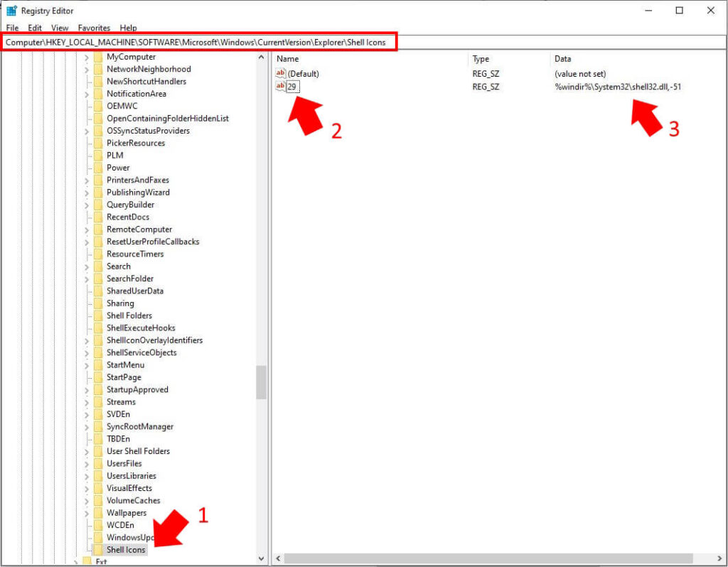Select the VisualEffects key
This screenshot has width=728, height=567.
[x=129, y=488]
